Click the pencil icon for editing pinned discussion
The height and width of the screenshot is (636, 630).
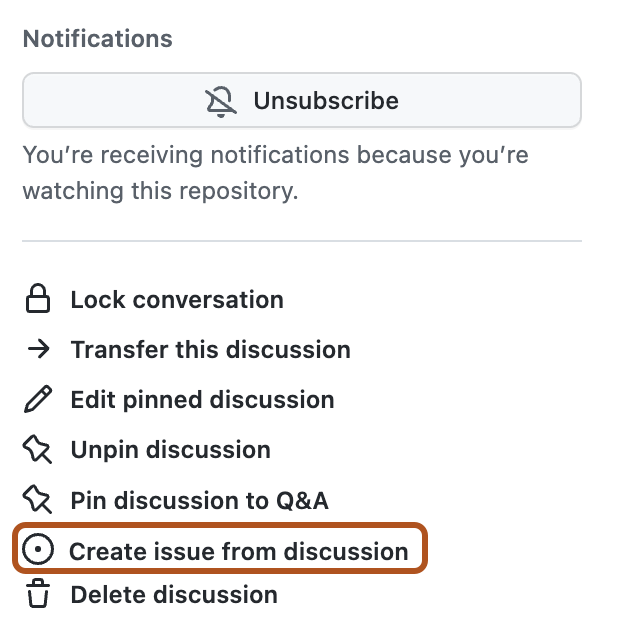[x=38, y=400]
